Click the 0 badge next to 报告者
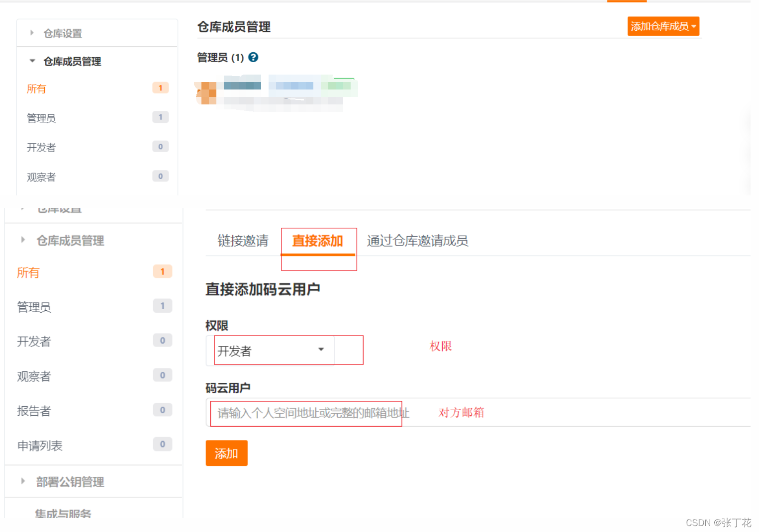The width and height of the screenshot is (759, 532). click(163, 410)
